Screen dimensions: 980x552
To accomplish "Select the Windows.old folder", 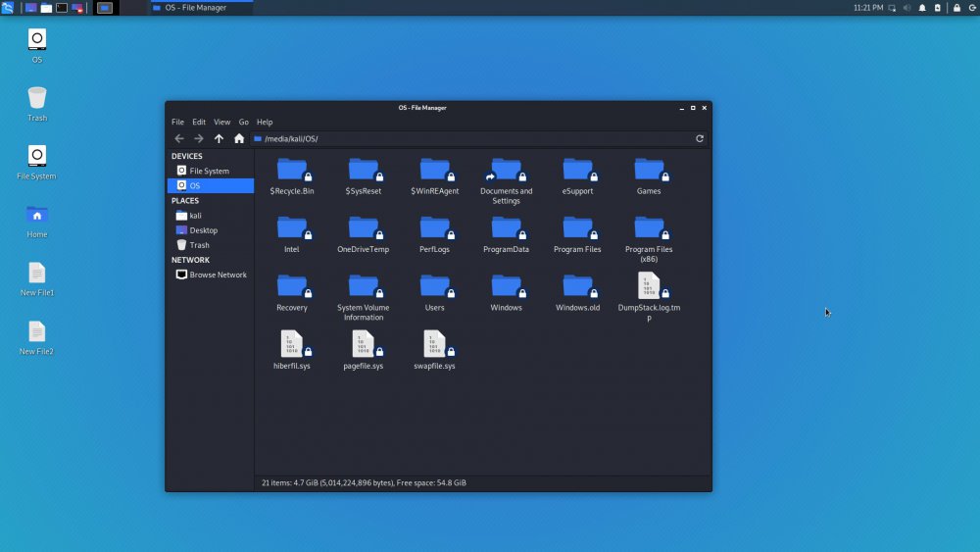I will click(577, 286).
